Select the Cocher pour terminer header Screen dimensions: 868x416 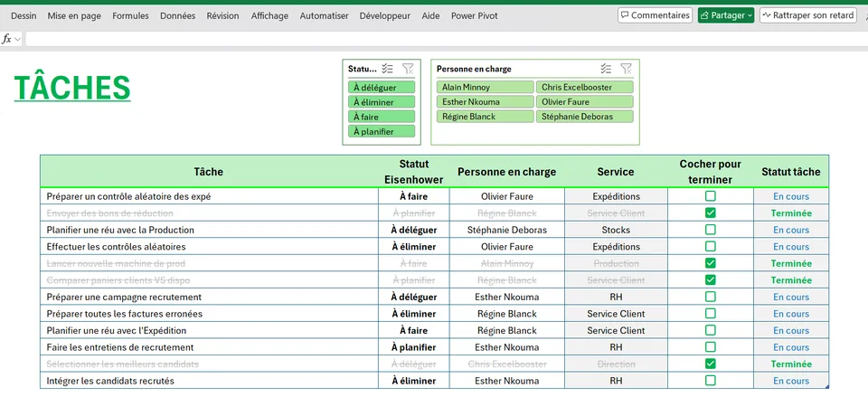click(711, 172)
